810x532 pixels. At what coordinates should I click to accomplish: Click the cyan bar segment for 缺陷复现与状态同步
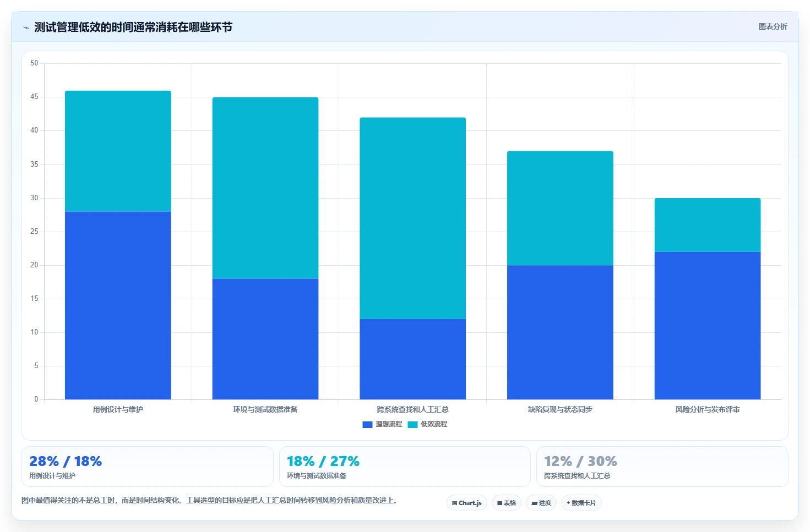point(560,208)
